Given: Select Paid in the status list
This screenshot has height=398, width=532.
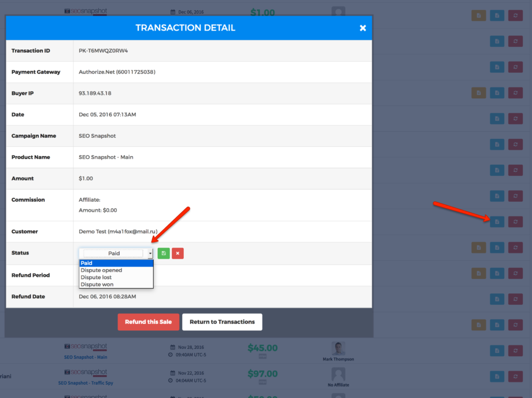Looking at the screenshot, I should click(116, 263).
